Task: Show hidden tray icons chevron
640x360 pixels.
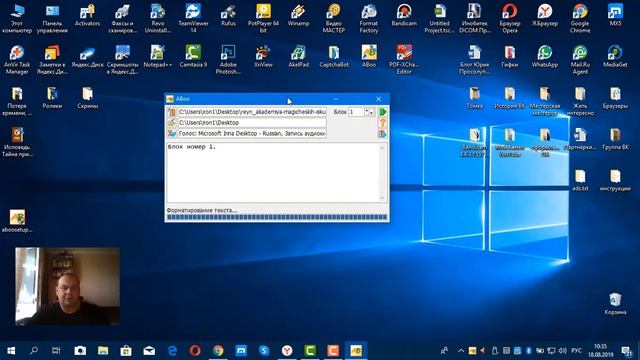Action: click(x=461, y=351)
